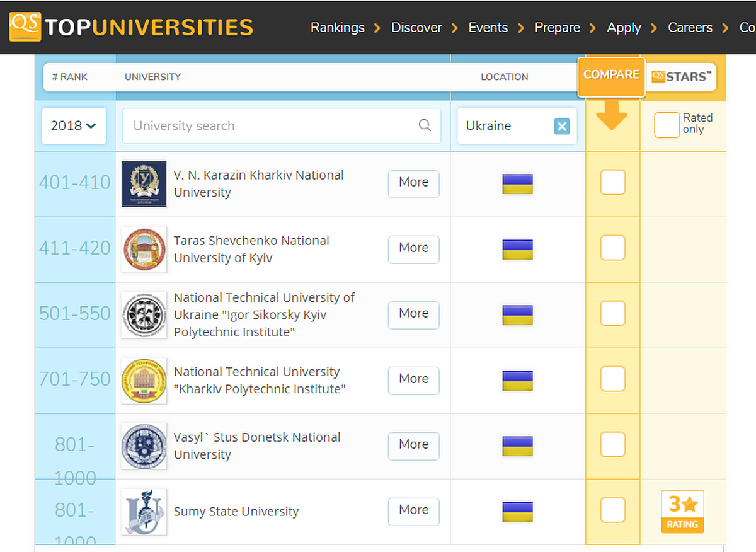Open the Discover menu
756x552 pixels.
pyautogui.click(x=416, y=28)
